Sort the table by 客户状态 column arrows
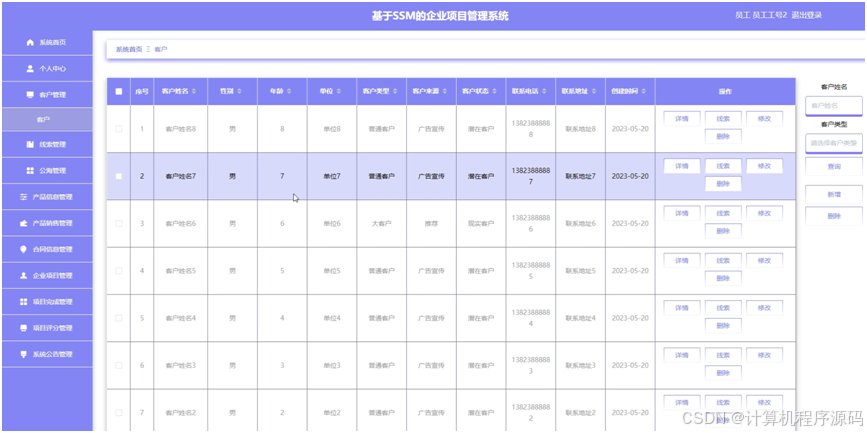 click(x=495, y=91)
